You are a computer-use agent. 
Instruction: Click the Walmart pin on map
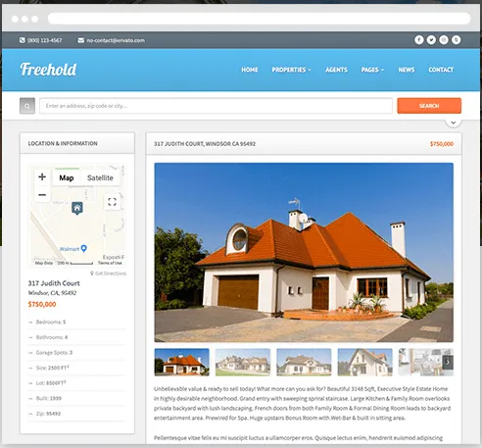coord(84,248)
